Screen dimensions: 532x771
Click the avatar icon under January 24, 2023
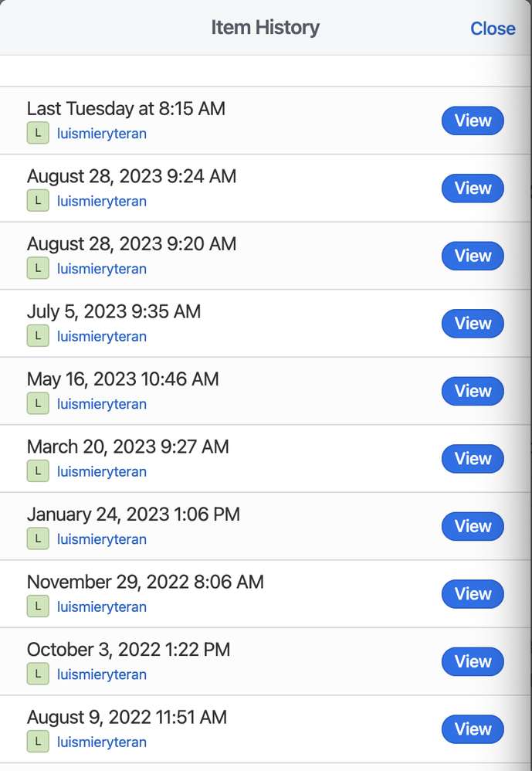(x=38, y=539)
